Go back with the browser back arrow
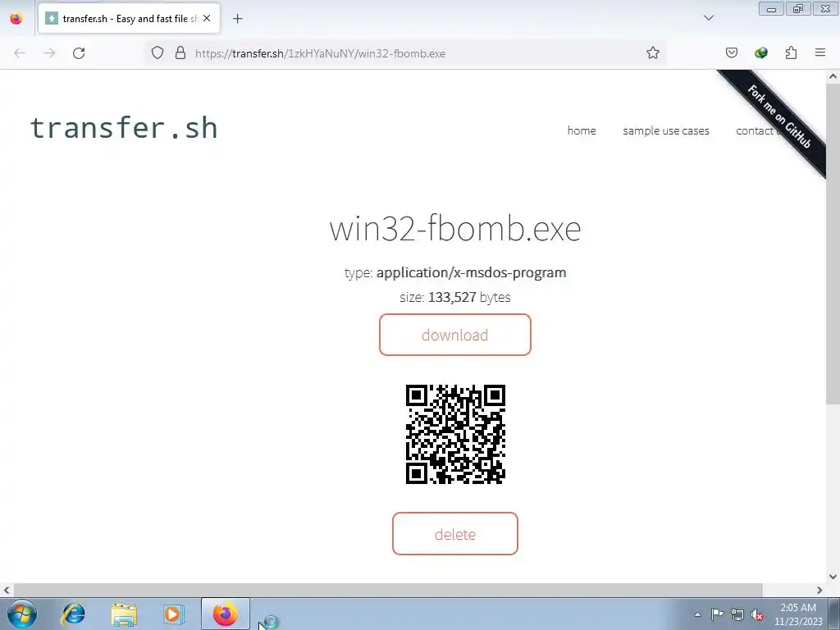 click(20, 53)
